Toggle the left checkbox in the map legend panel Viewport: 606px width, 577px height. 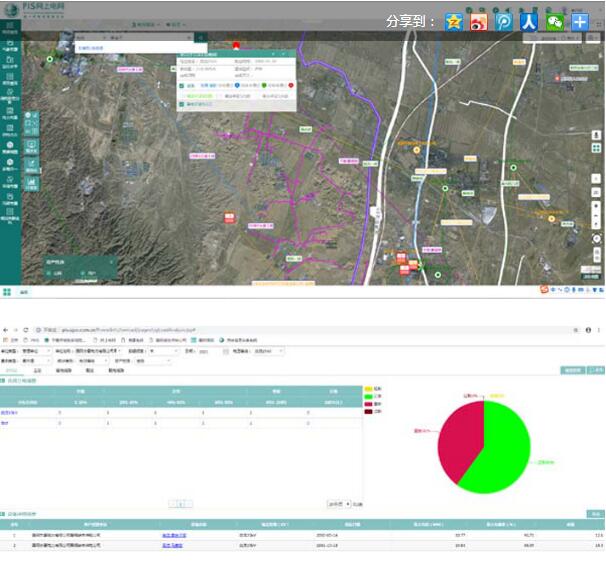tap(47, 271)
